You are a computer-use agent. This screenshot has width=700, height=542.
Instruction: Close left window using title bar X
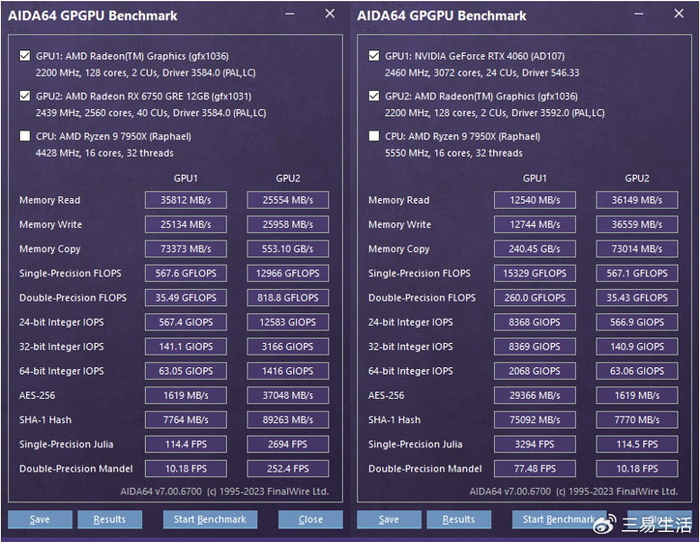click(330, 14)
